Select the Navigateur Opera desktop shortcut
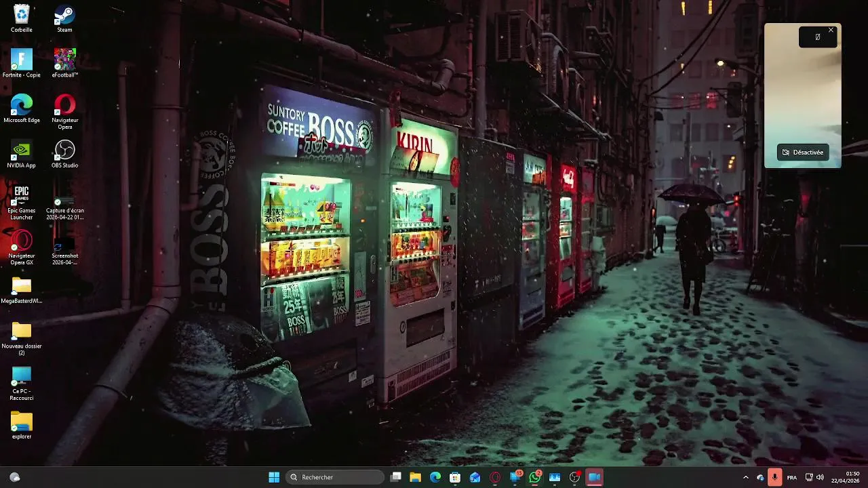Screen dimensions: 868x488 coord(64,112)
